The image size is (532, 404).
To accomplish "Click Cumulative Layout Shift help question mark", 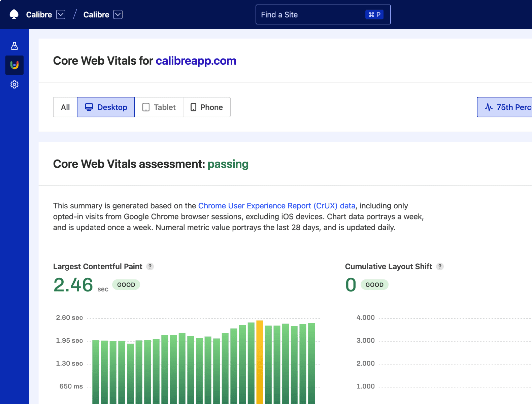I will [x=440, y=267].
